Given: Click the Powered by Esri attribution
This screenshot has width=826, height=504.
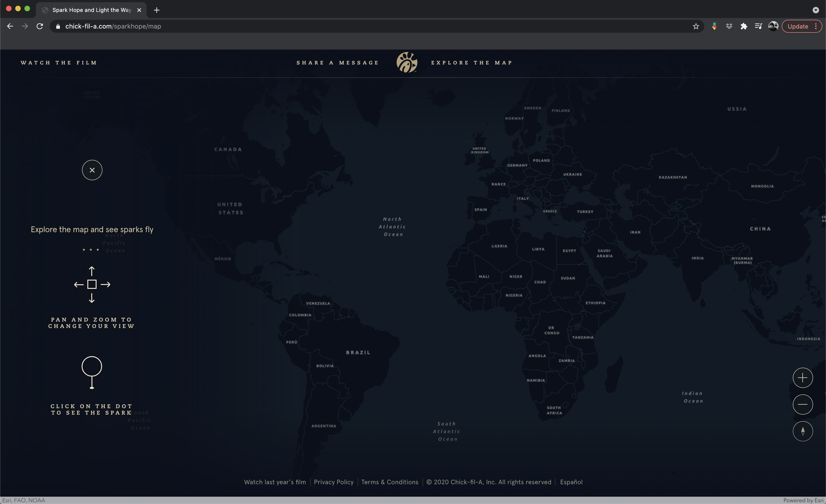Looking at the screenshot, I should [803, 500].
